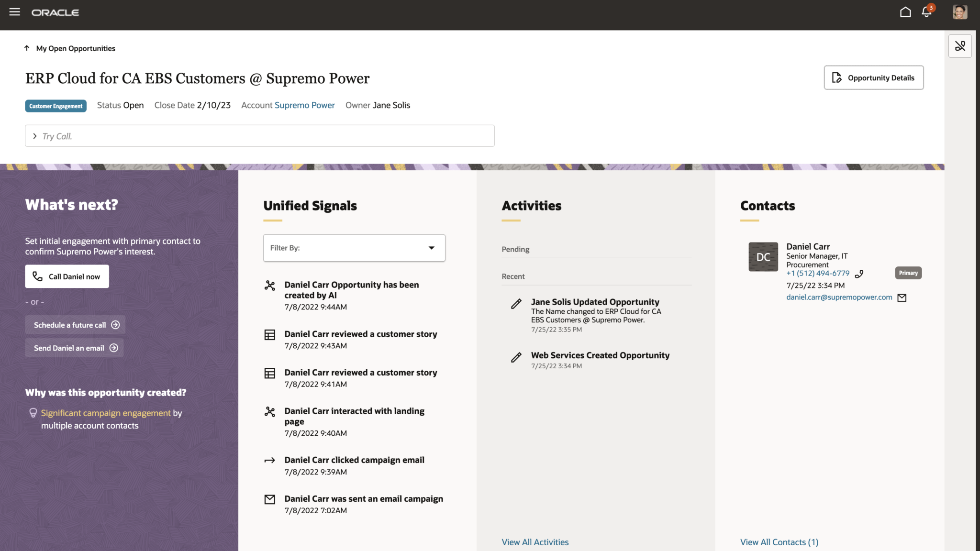
Task: Go to the Home icon
Action: 905,12
